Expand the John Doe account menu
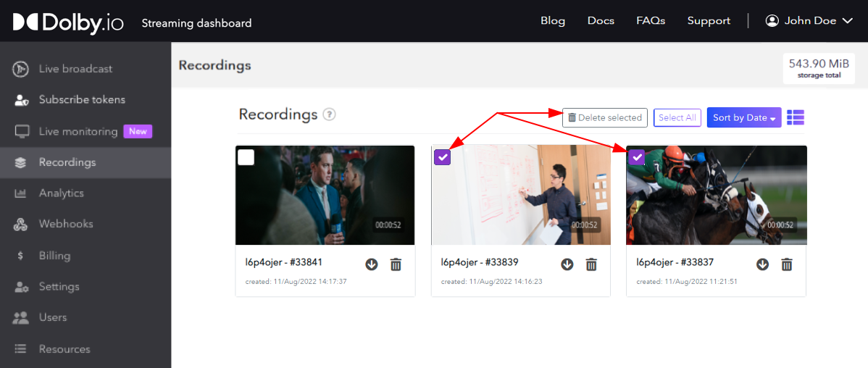 tap(810, 21)
